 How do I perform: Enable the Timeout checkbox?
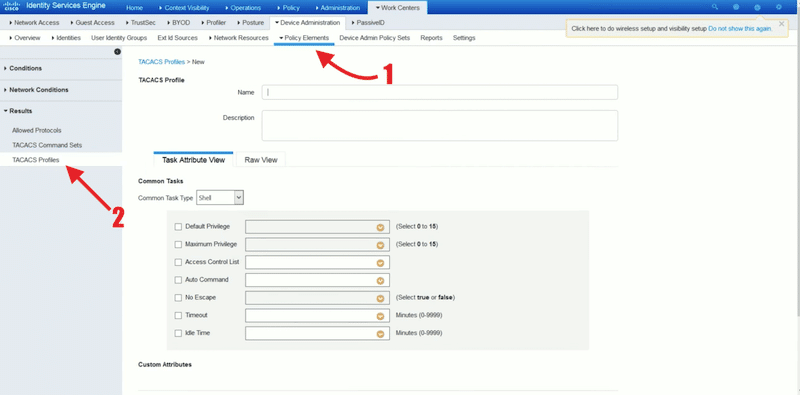coord(178,315)
